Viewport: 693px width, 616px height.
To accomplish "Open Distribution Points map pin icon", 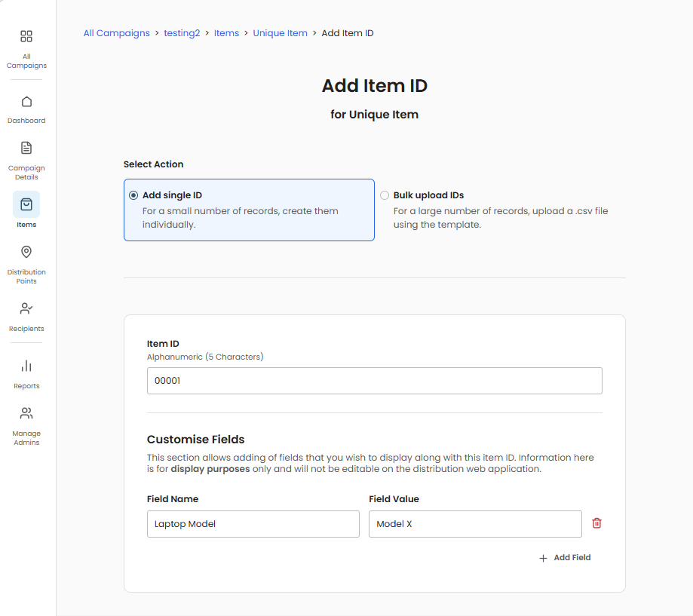I will 26,252.
